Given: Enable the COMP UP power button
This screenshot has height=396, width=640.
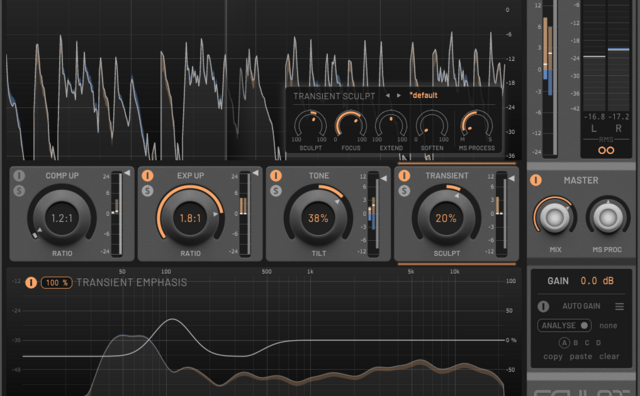Looking at the screenshot, I should [x=19, y=176].
